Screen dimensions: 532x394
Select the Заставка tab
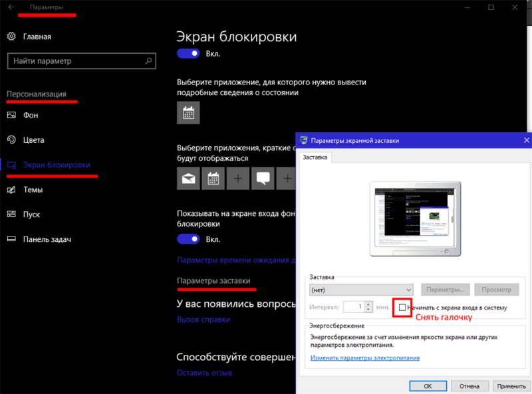(x=315, y=157)
